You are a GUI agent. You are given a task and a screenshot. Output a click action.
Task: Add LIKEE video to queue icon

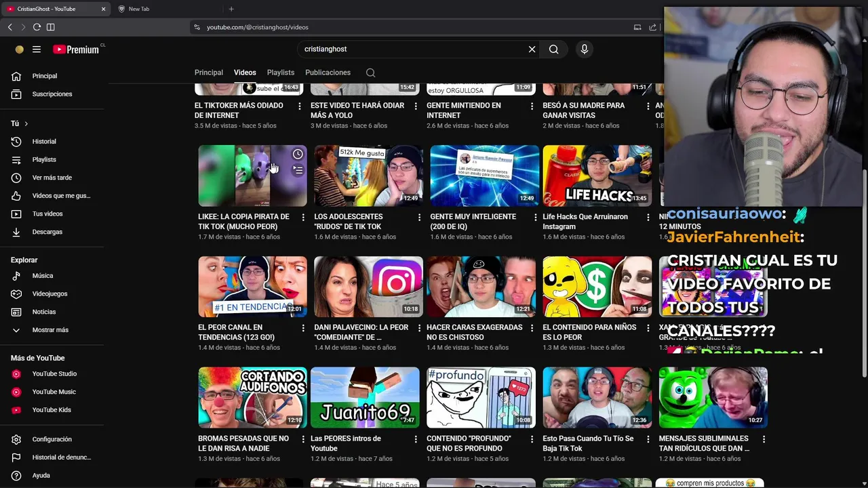click(298, 170)
